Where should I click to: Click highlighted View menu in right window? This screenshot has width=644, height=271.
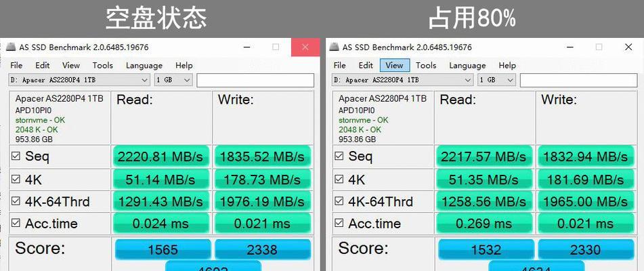click(394, 65)
